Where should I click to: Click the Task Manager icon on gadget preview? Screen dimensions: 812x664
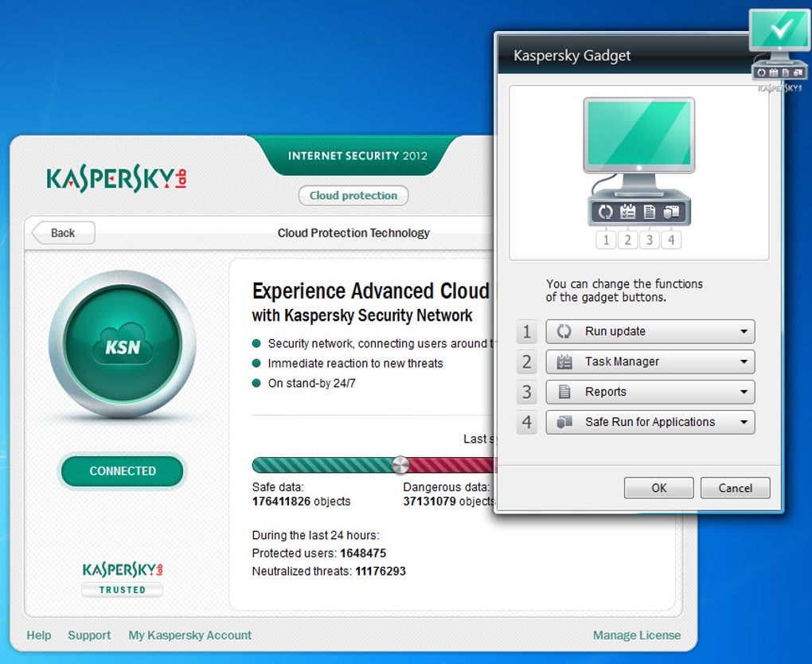coord(627,212)
